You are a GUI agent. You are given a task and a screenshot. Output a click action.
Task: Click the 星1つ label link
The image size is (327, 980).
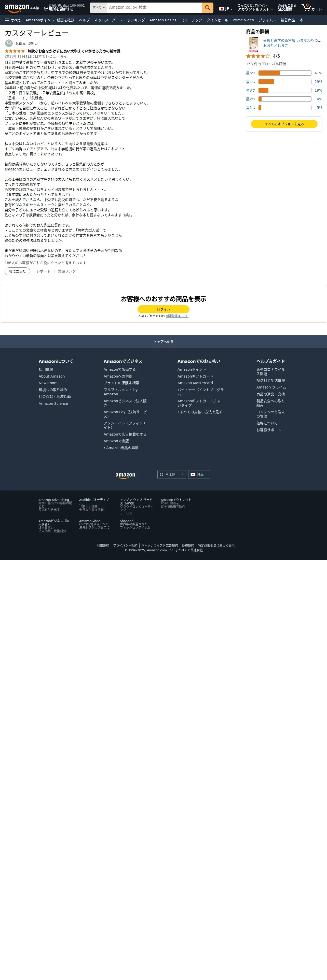[251, 108]
